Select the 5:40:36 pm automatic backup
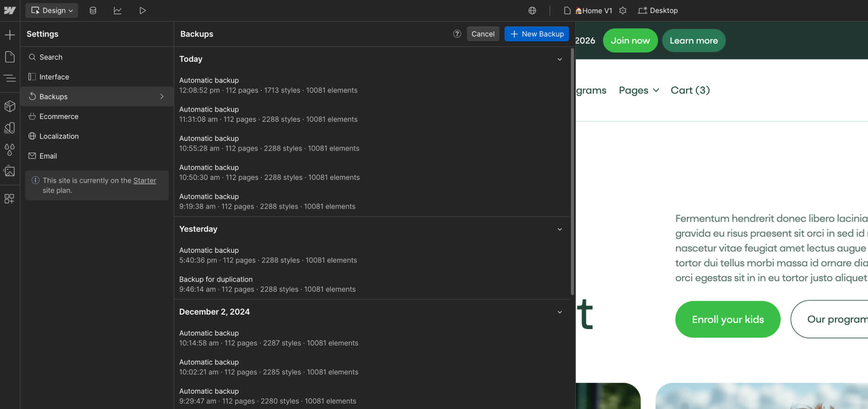This screenshot has height=409, width=868. tap(372, 255)
